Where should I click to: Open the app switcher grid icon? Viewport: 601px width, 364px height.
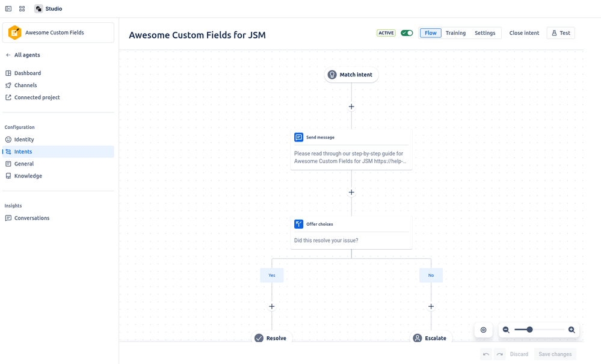coord(22,8)
